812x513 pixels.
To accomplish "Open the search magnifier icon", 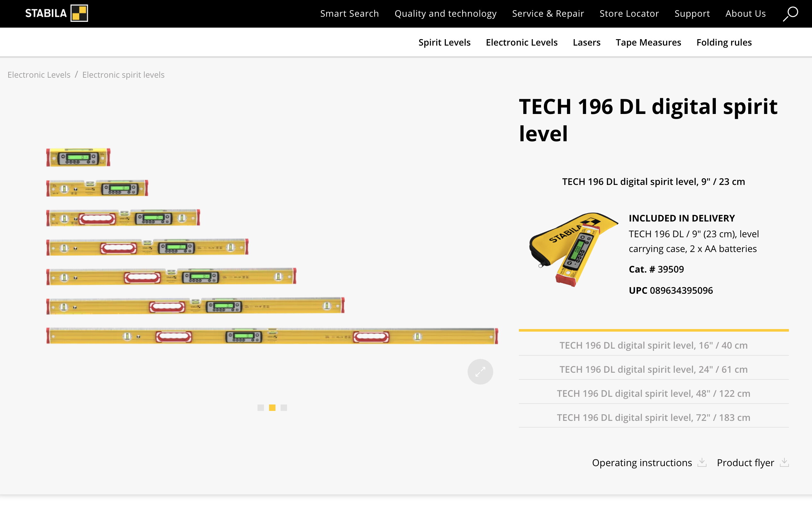I will [790, 14].
